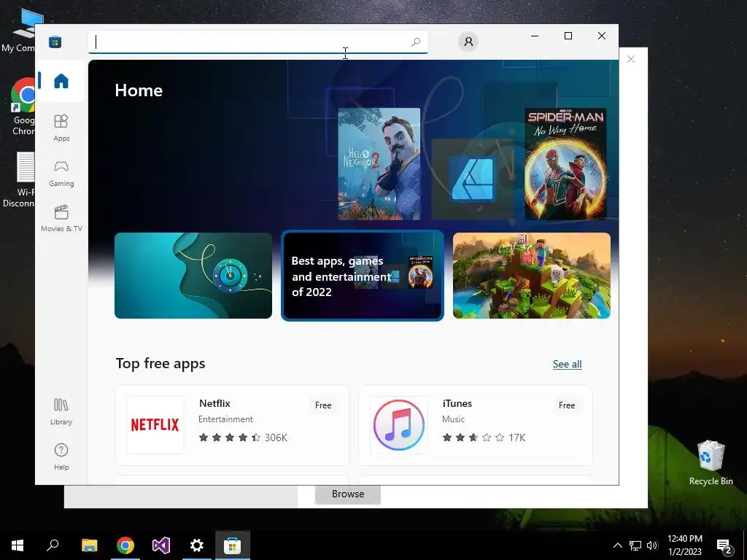747x560 pixels.
Task: Open Spider-Man No Way Home poster
Action: tap(565, 164)
